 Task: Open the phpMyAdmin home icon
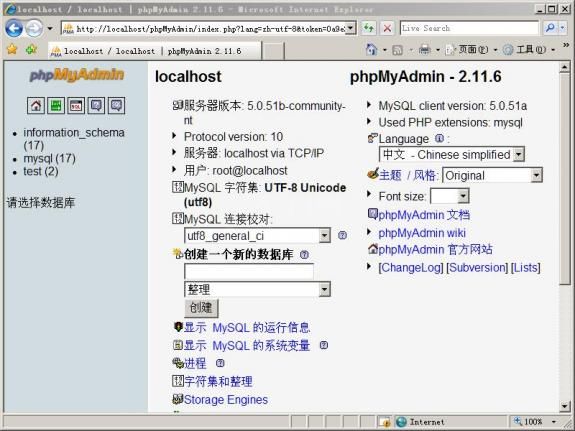(36, 106)
